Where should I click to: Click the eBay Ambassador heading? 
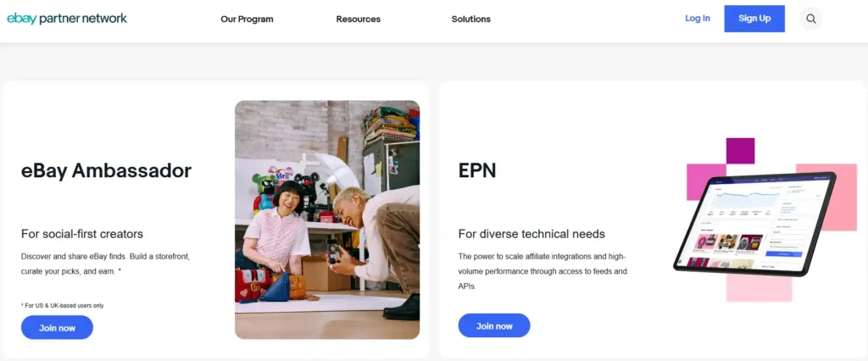click(106, 170)
